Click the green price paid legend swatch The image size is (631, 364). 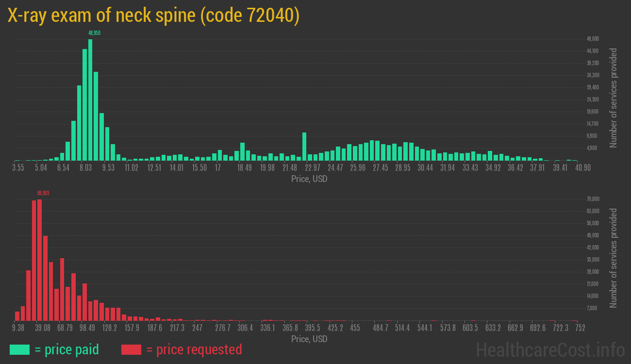19,349
